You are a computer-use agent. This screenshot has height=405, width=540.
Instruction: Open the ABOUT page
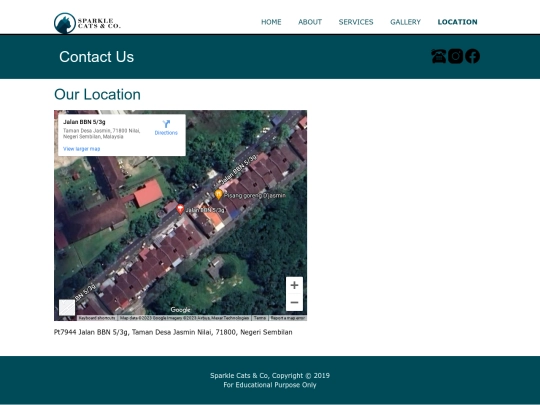click(310, 22)
